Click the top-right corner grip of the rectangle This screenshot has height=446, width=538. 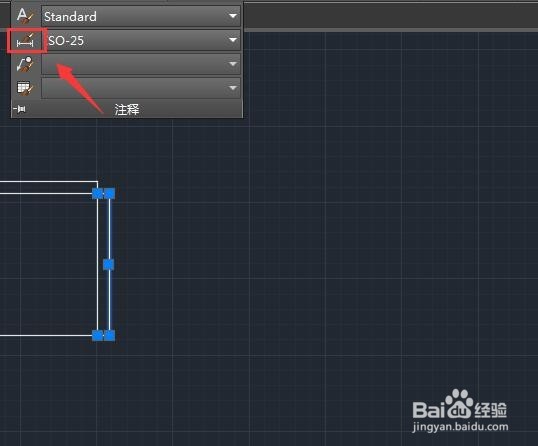pyautogui.click(x=98, y=193)
